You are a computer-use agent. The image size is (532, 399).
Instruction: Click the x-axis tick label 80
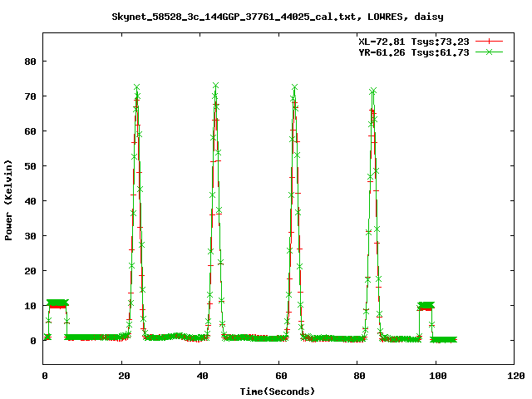(x=359, y=376)
